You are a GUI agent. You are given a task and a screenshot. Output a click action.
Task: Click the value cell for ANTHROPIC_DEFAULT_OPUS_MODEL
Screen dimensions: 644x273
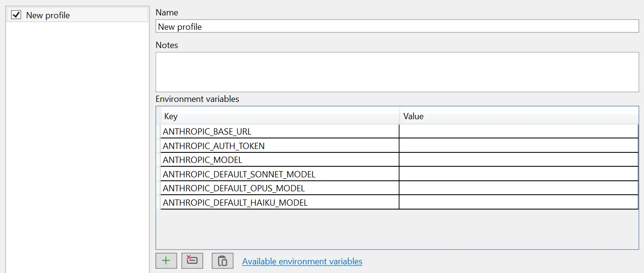coord(519,188)
